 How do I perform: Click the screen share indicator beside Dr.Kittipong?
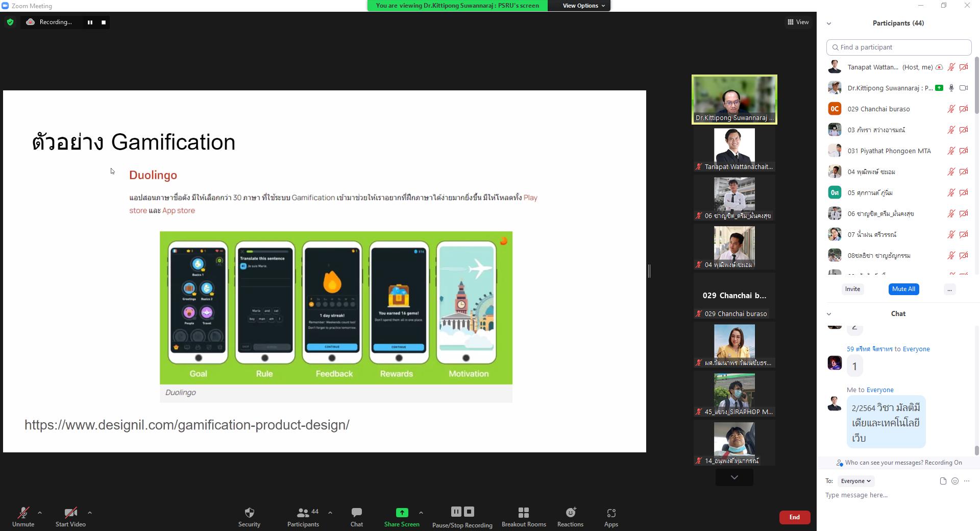[939, 88]
